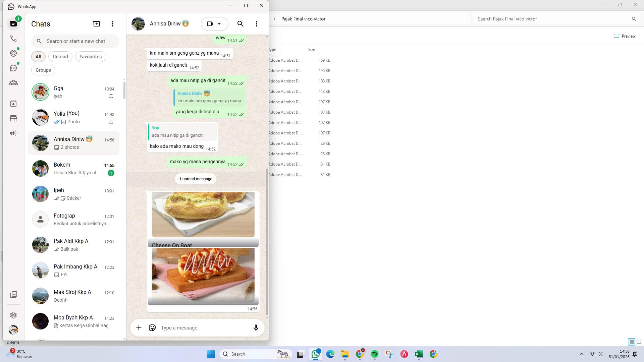Start a video call with Annisa Diniw

point(210,23)
